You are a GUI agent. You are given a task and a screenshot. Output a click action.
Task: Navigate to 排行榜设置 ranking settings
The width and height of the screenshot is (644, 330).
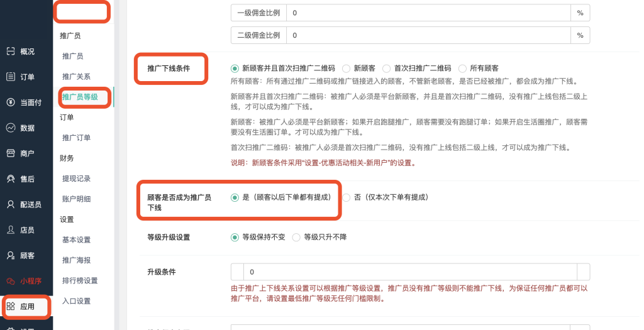click(80, 280)
